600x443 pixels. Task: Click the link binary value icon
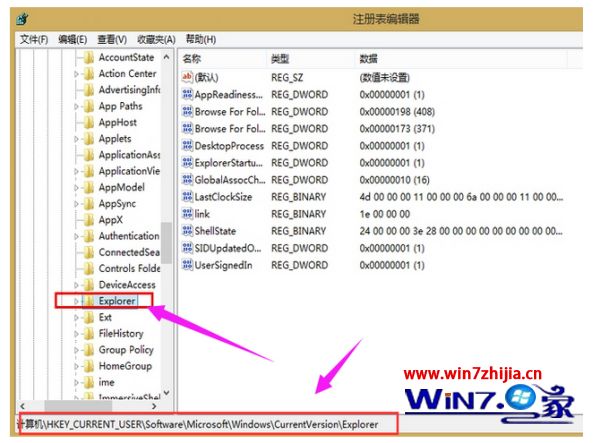point(187,214)
